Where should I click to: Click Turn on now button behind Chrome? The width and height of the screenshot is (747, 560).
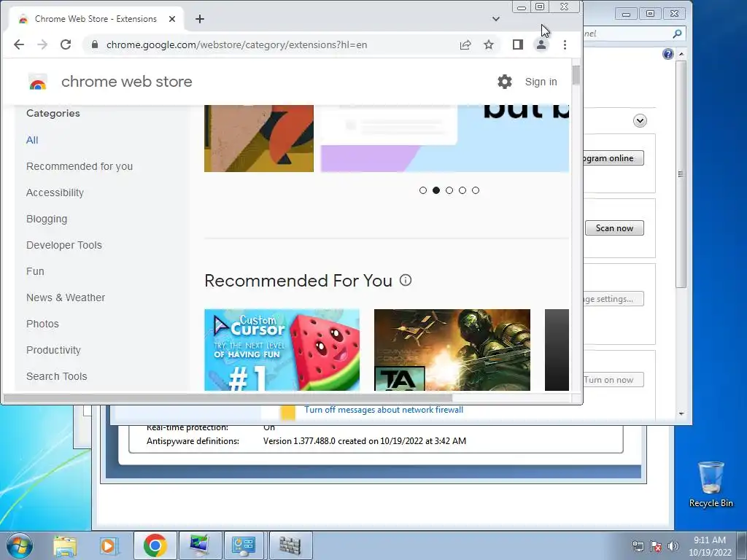[614, 379]
